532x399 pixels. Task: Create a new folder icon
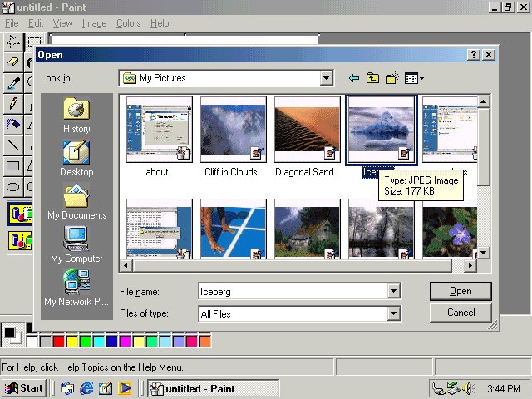click(x=392, y=78)
